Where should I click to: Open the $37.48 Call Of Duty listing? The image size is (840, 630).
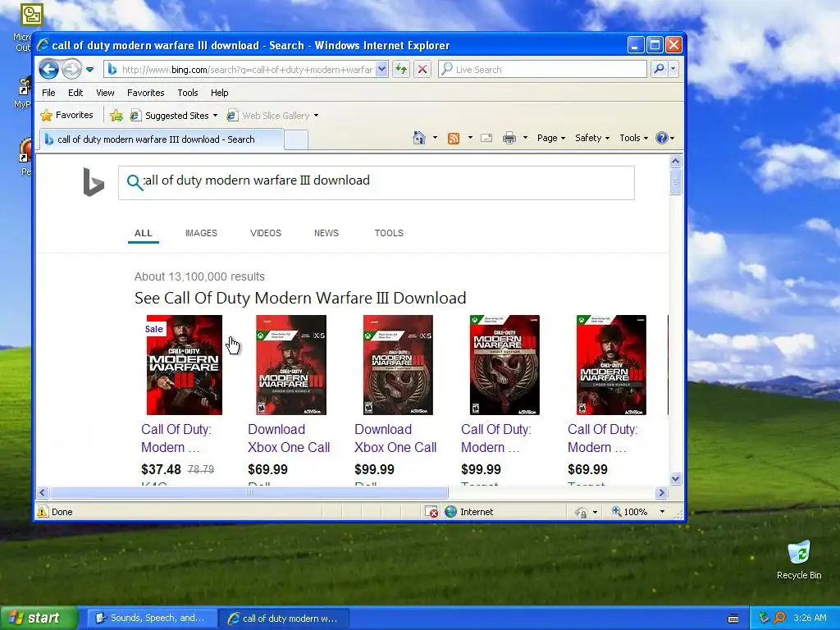point(176,438)
